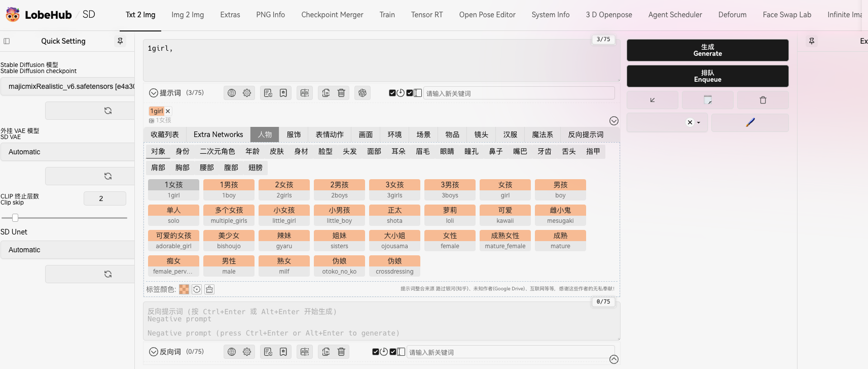Viewport: 868px width, 369px height.
Task: Pin the Quick Setting panel
Action: pyautogui.click(x=120, y=41)
